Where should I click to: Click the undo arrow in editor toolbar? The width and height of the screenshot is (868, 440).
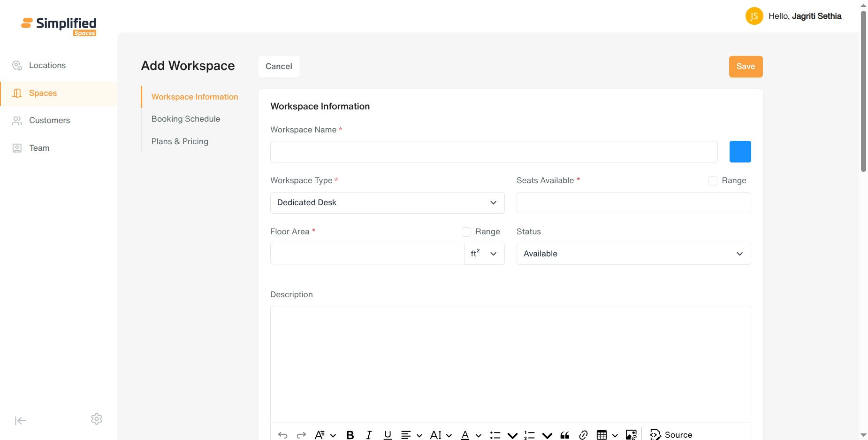point(282,435)
